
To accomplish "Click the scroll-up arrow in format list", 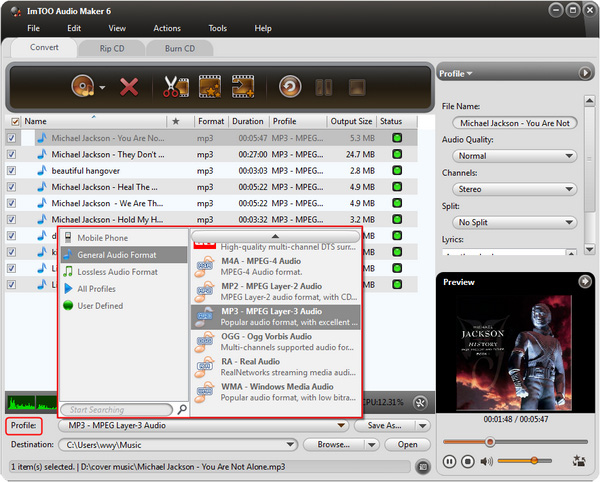I will pyautogui.click(x=275, y=236).
